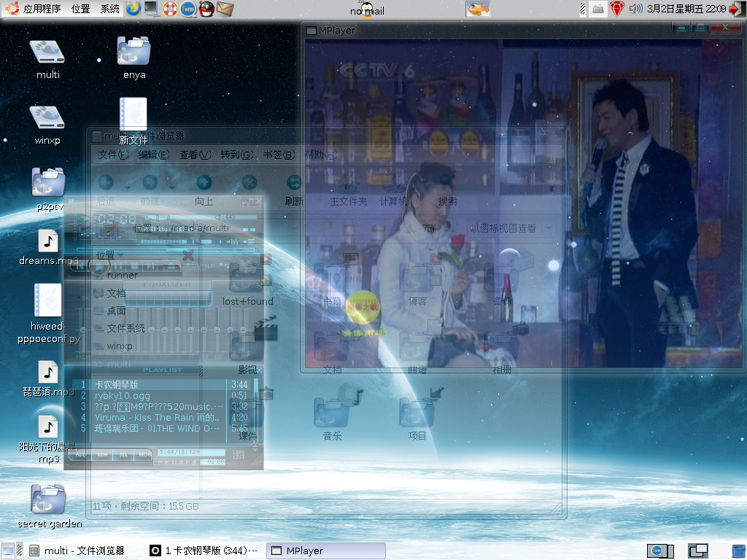Open the volume control speaker icon
Viewport: 747px width, 560px height.
coord(635,9)
